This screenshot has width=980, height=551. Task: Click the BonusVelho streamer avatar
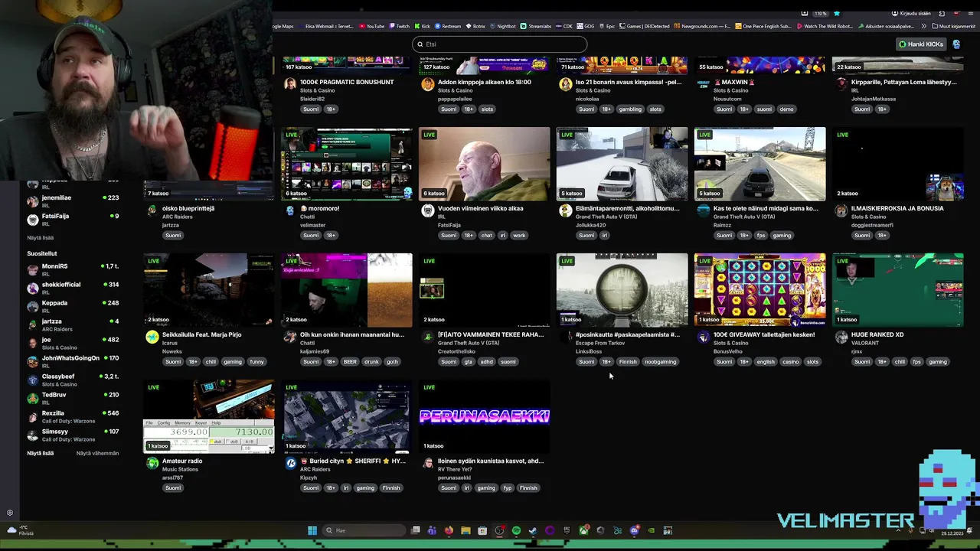pos(704,337)
